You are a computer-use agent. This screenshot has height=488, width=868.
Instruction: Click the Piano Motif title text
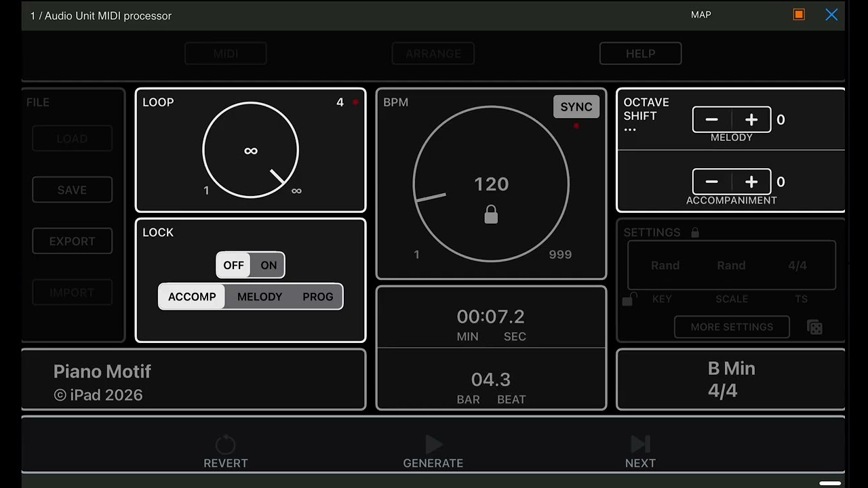tap(102, 371)
